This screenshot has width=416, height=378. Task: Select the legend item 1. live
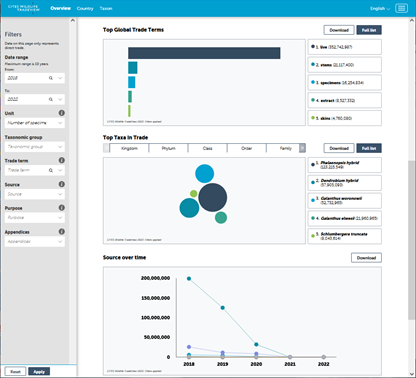(344, 47)
